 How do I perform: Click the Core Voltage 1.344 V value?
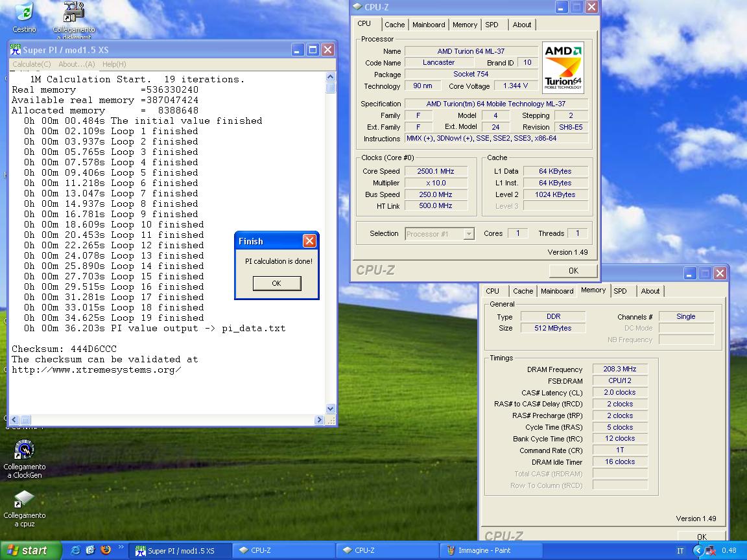click(x=516, y=86)
